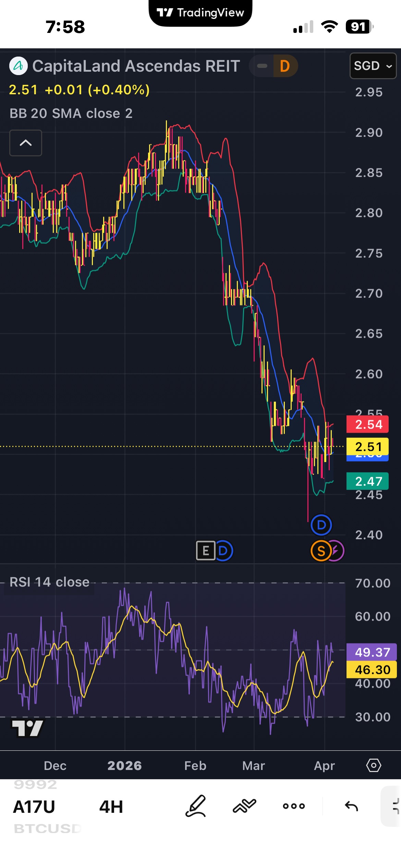Select the RSI 14 close indicator label
401x868 pixels.
49,582
